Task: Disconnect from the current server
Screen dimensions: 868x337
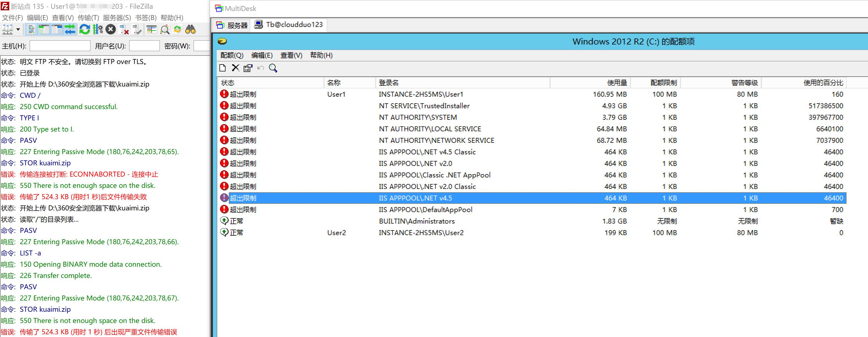Action: pyautogui.click(x=124, y=30)
